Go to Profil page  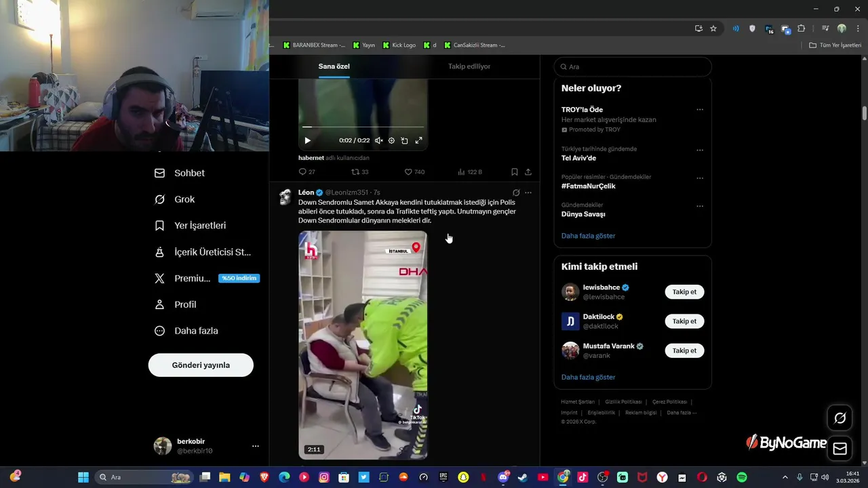tap(176, 304)
